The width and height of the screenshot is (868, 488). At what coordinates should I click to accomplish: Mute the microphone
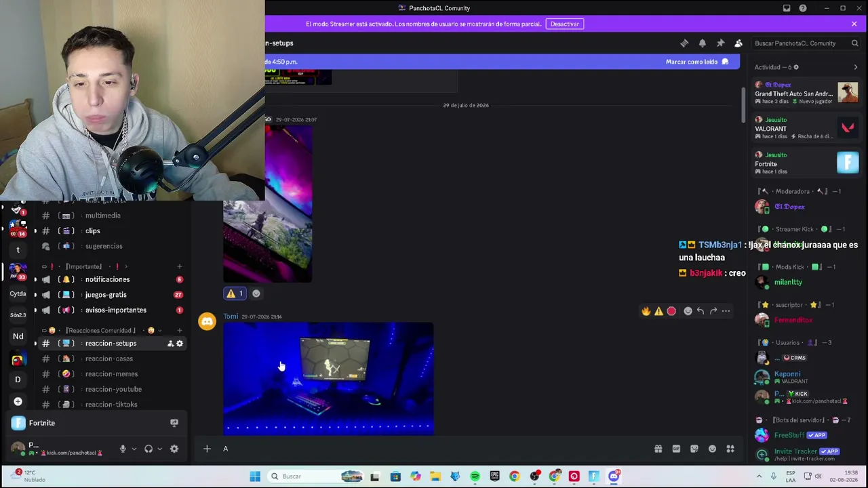pyautogui.click(x=123, y=449)
